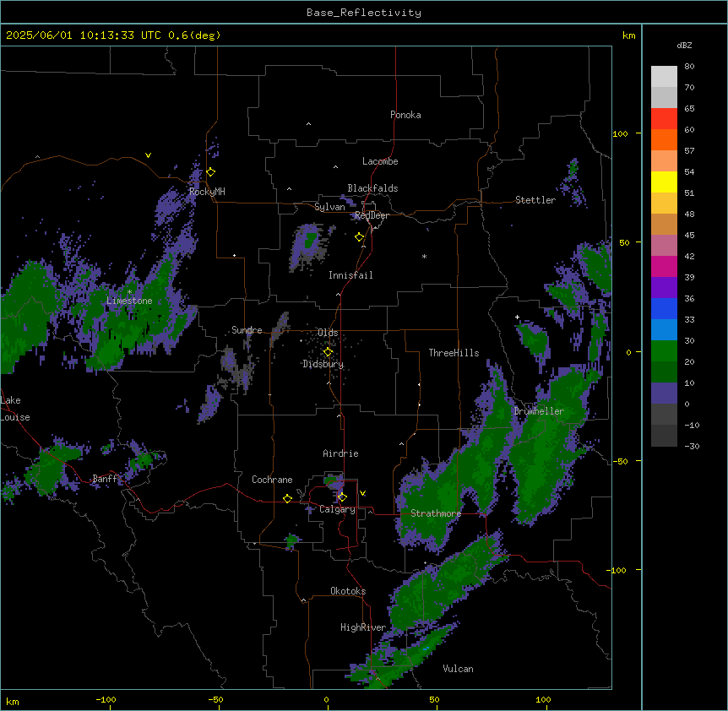Click the Drumheller city label
The image size is (728, 711).
tap(539, 411)
